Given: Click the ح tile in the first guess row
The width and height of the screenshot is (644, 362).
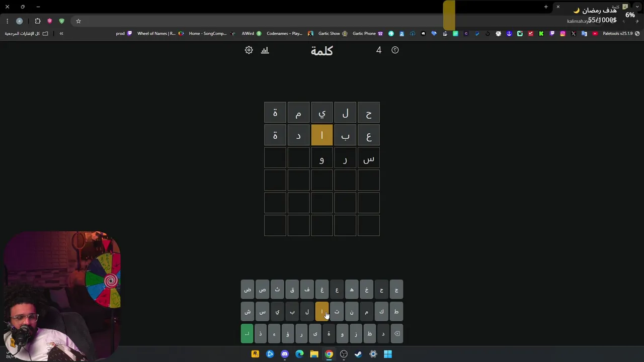Looking at the screenshot, I should tap(369, 113).
